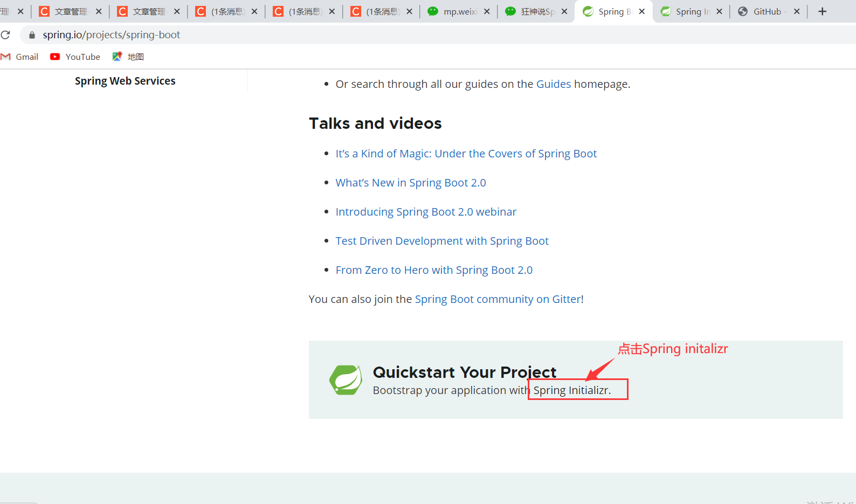Open Spring Web Services in sidebar
This screenshot has height=504, width=856.
(125, 81)
